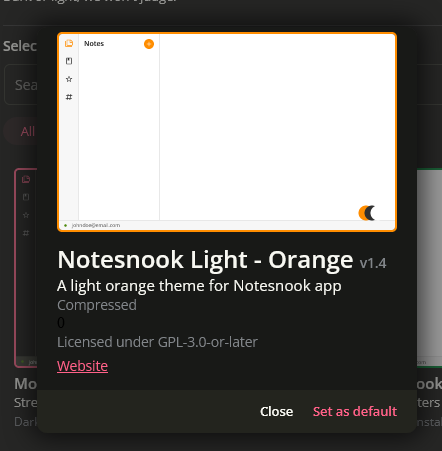Click the 'Notesnook Light - Orange' title

coord(205,260)
